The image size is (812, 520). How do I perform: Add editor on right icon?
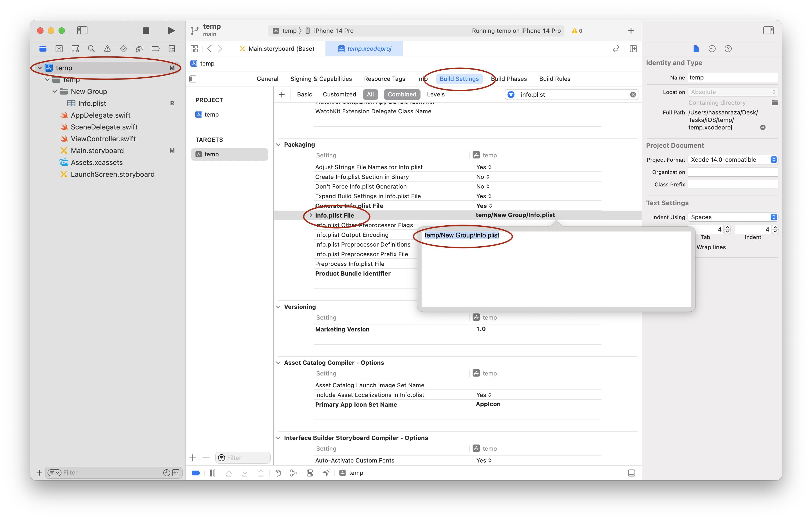[x=633, y=49]
